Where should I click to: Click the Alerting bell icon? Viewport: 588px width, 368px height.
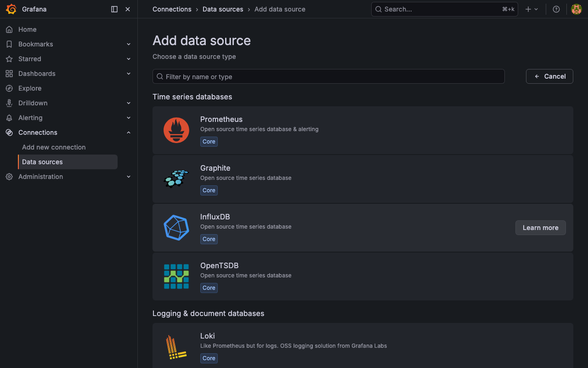9,118
